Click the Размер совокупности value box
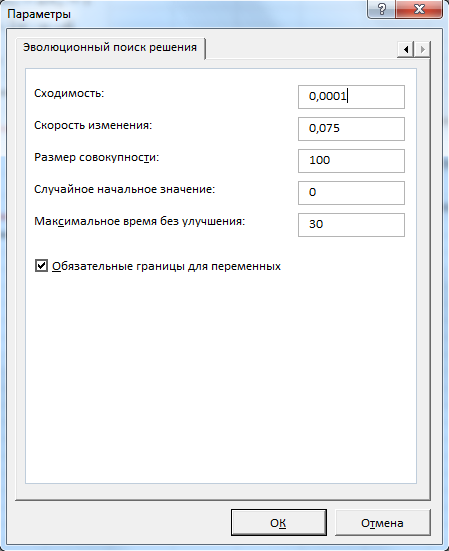449x551 pixels. click(x=351, y=161)
